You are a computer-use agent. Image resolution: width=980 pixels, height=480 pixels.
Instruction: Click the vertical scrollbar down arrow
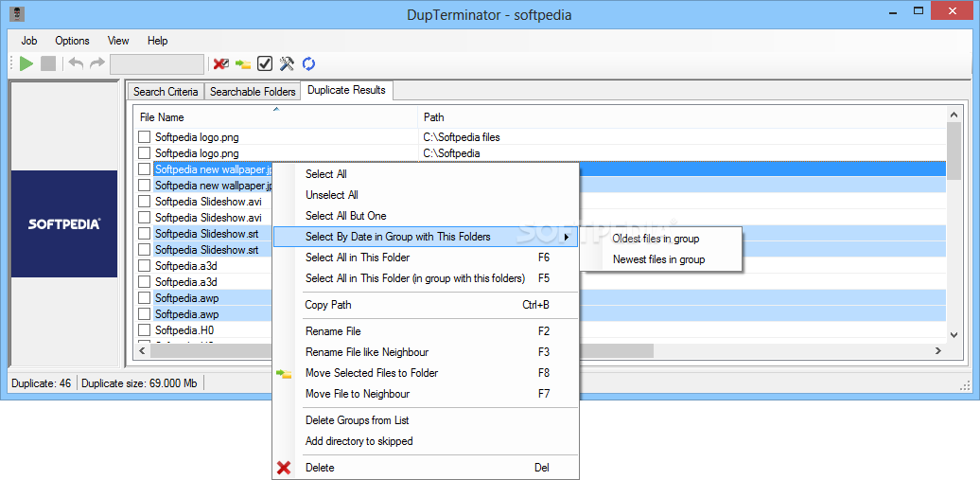click(954, 335)
